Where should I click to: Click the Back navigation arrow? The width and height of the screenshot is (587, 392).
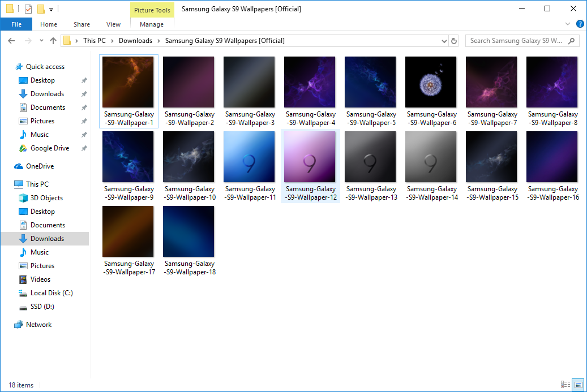(12, 41)
